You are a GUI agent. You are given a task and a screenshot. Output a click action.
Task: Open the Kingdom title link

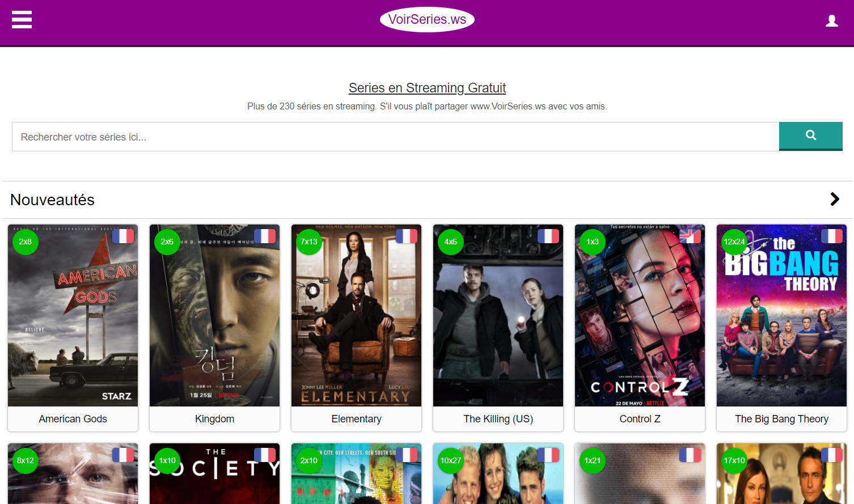(214, 419)
